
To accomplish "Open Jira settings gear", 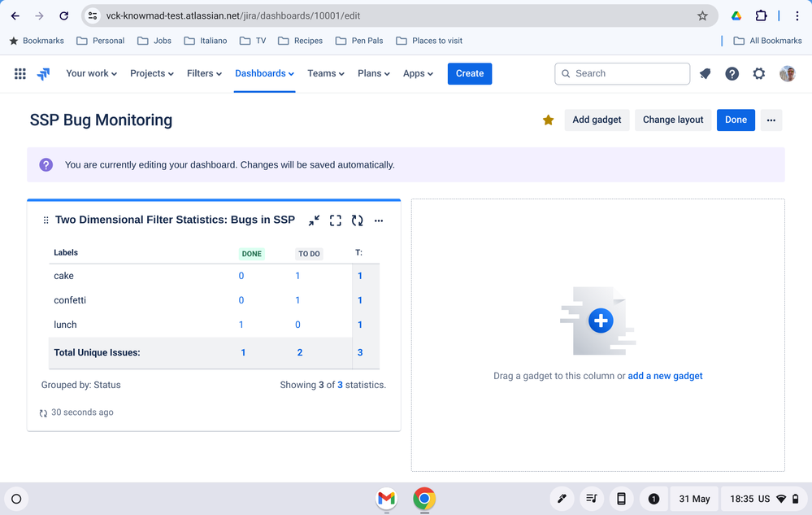I will [758, 74].
